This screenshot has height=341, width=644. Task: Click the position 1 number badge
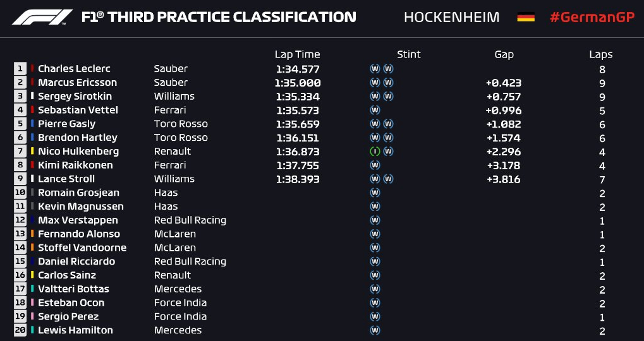coord(20,69)
